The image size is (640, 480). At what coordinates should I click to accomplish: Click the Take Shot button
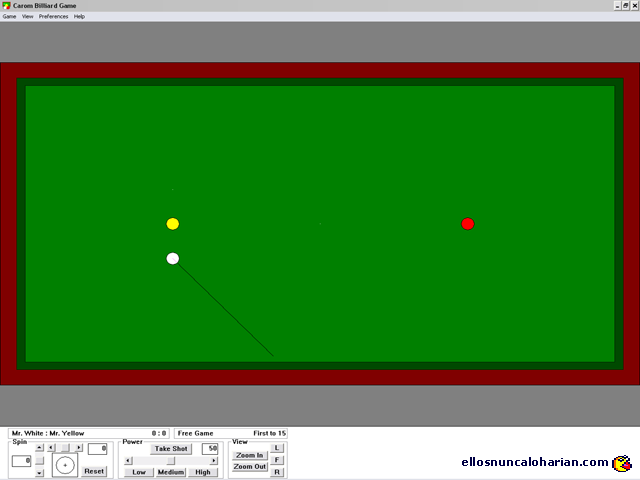click(171, 449)
